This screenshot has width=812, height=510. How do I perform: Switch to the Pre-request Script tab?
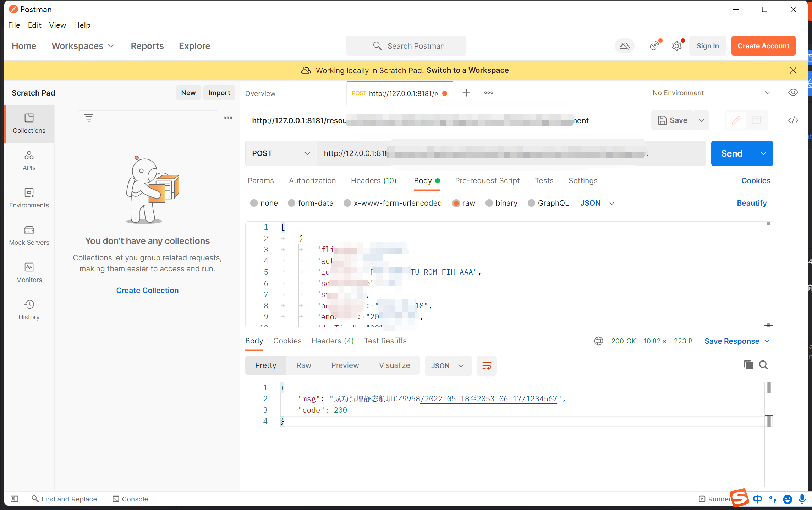487,180
